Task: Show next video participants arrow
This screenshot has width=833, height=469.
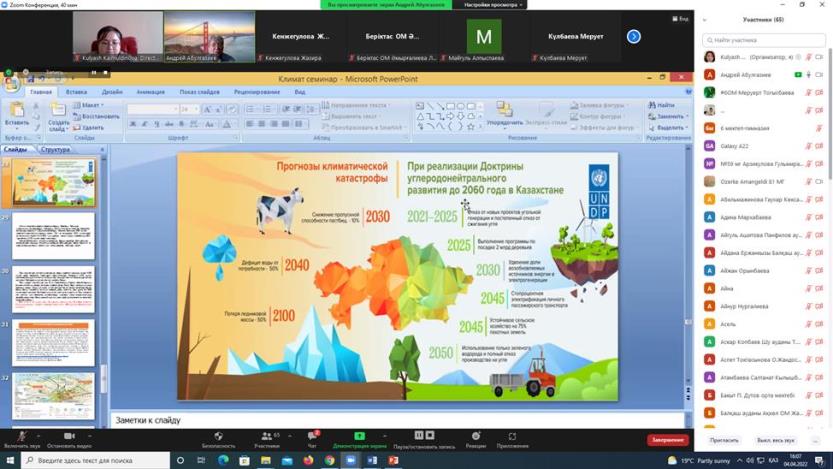Action: [633, 37]
